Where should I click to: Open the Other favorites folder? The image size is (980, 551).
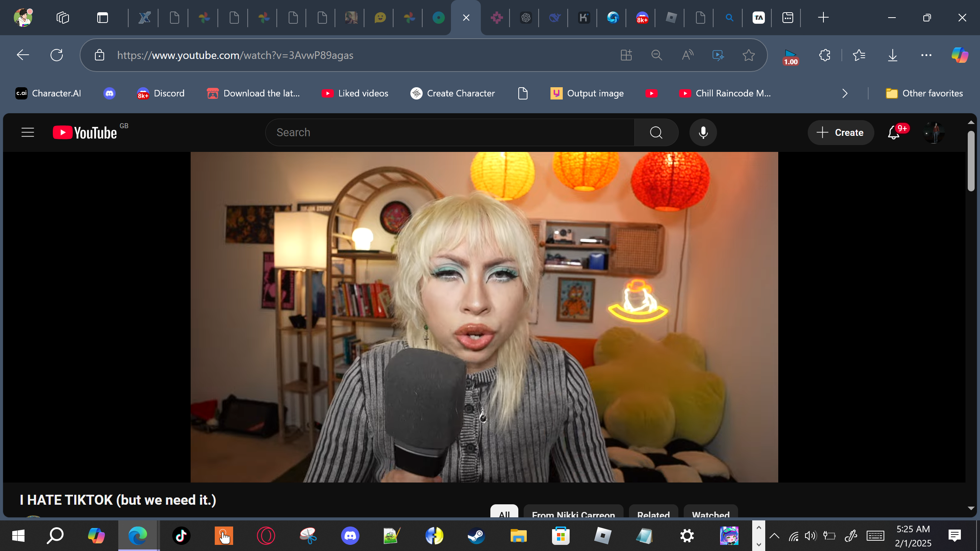click(x=924, y=93)
